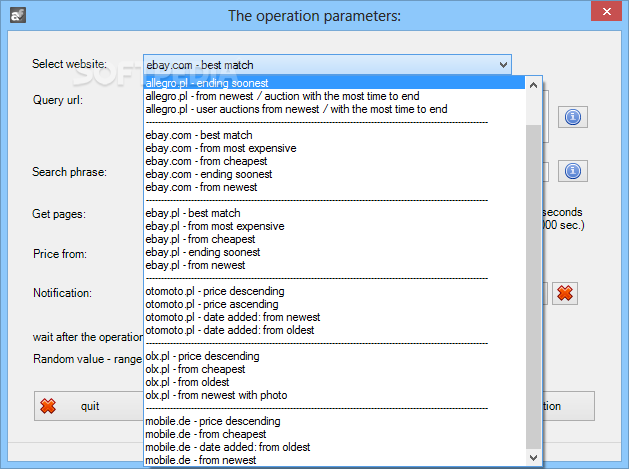This screenshot has width=629, height=469.
Task: Pick ebay.pl - best match
Action: click(334, 213)
